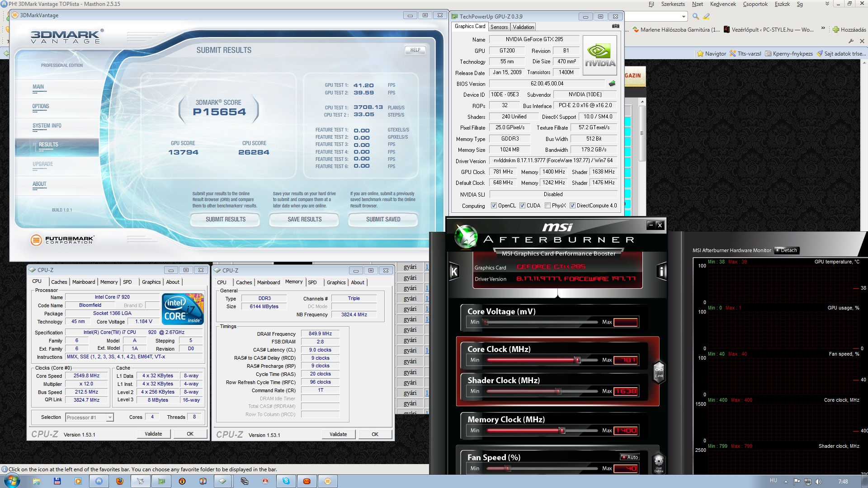This screenshot has width=868, height=488.
Task: Open the Caches tab in right CPU-Z window
Action: coord(244,282)
